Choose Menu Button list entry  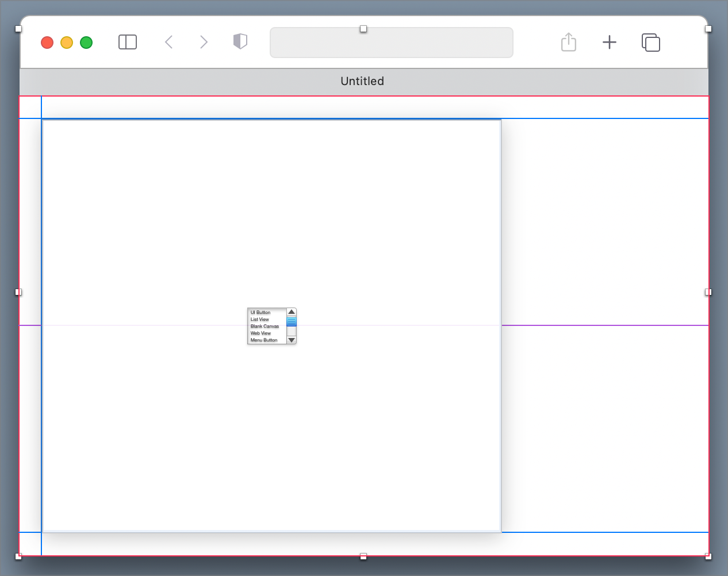point(264,340)
